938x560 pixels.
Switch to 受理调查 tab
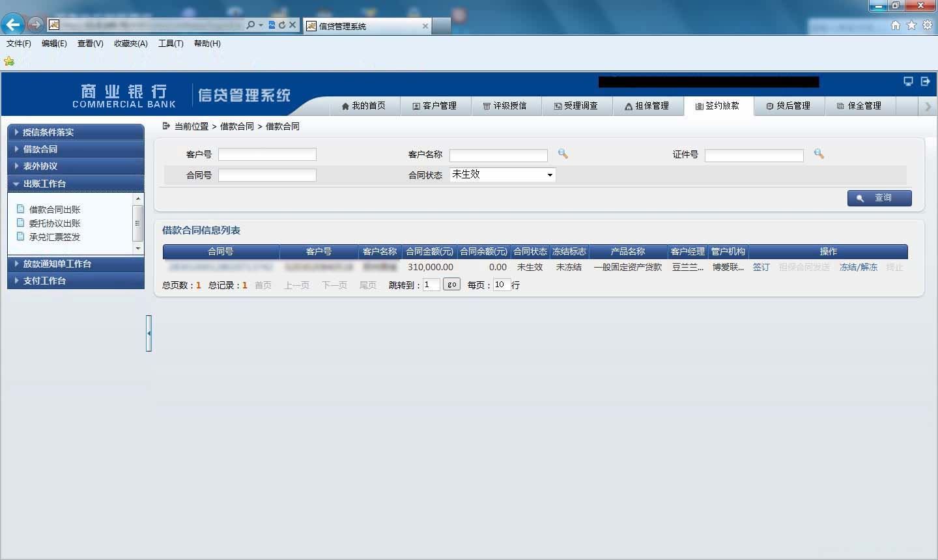[x=576, y=105]
